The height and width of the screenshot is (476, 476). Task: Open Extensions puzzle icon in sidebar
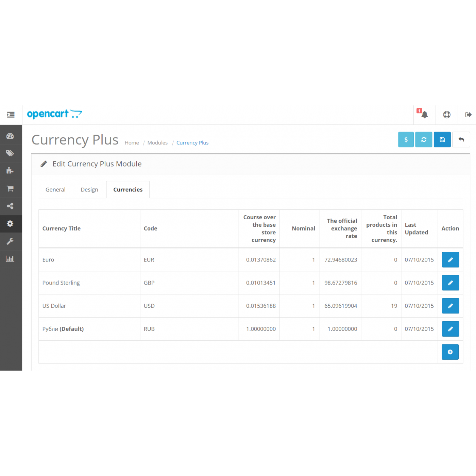[x=10, y=171]
